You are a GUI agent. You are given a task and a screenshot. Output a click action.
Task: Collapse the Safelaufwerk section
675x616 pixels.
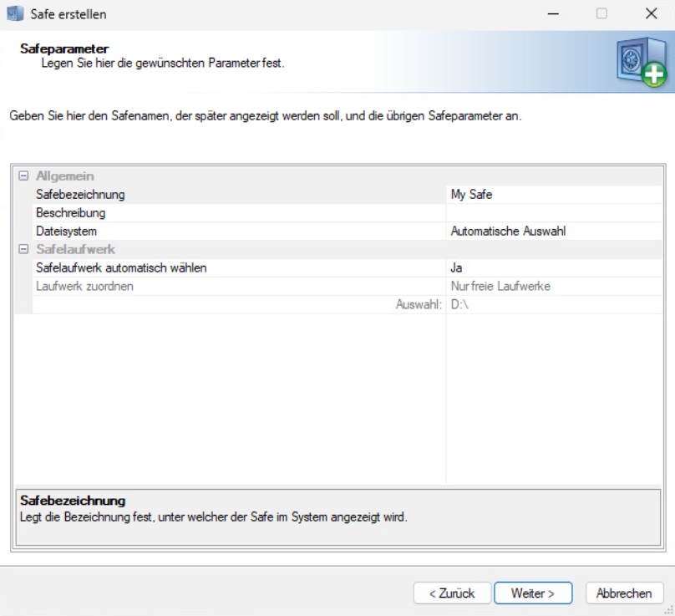tap(23, 249)
